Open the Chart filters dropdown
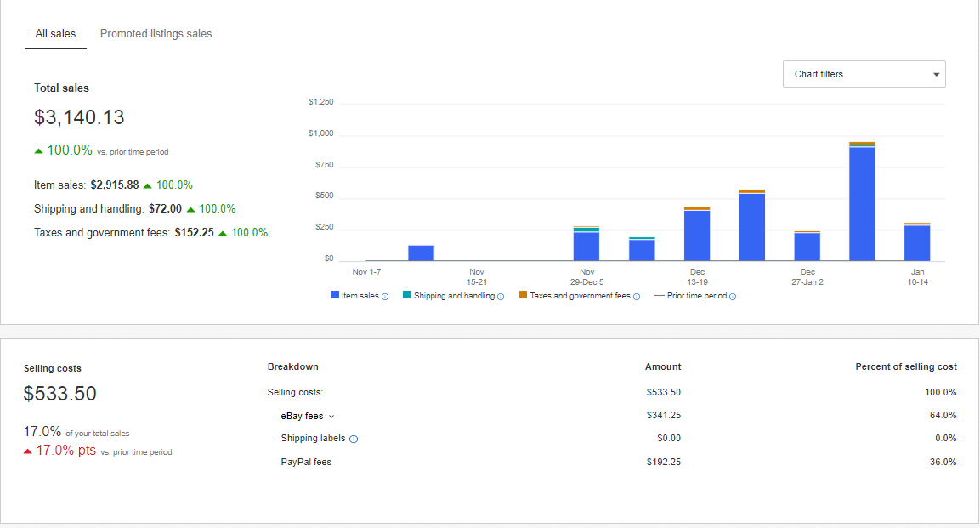980x528 pixels. (x=864, y=74)
